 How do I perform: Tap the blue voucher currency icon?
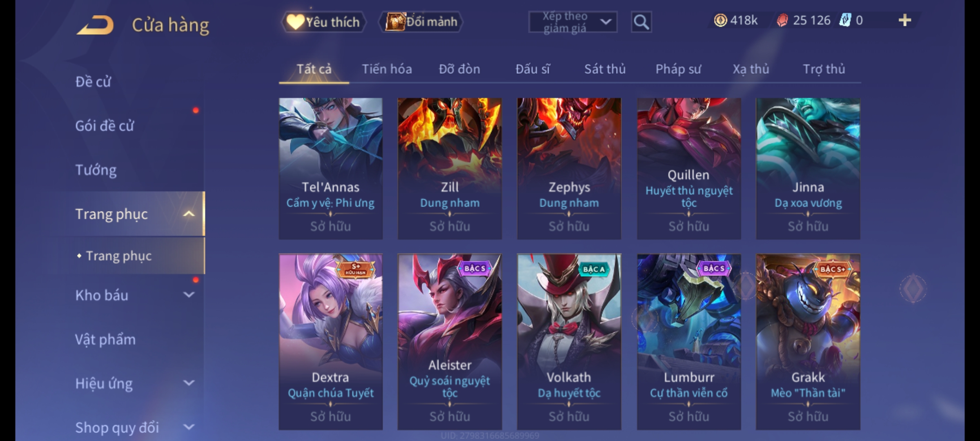[845, 20]
